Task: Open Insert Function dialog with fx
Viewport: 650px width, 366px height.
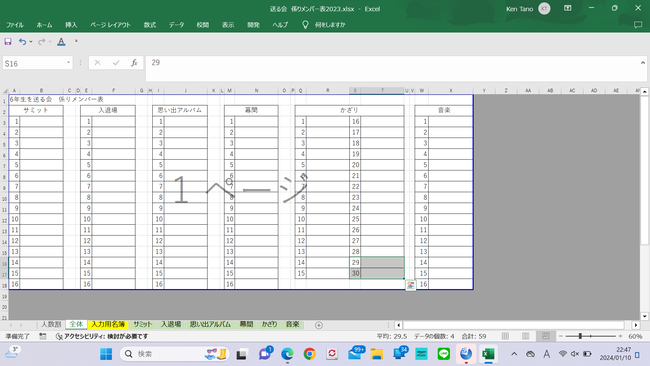Action: 134,63
